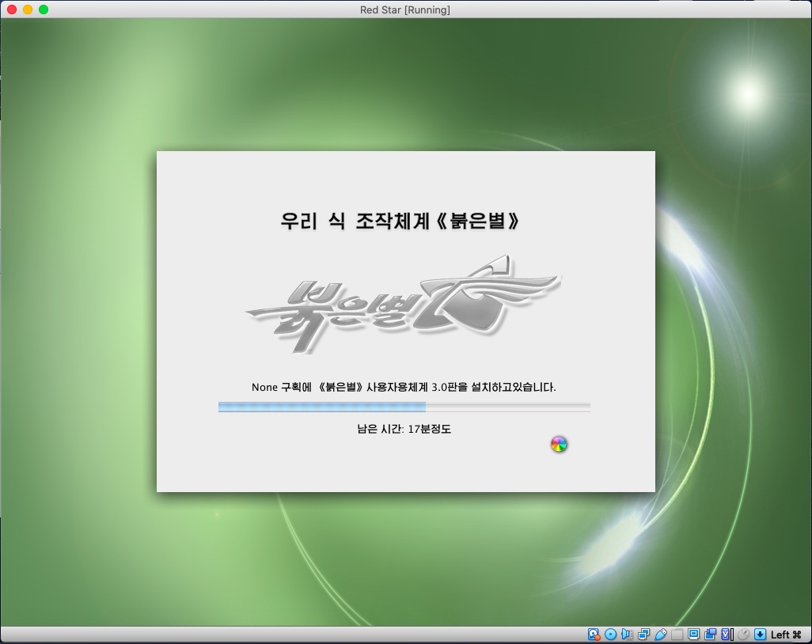The width and height of the screenshot is (812, 644).
Task: Click the audio speaker status icon
Action: (627, 635)
